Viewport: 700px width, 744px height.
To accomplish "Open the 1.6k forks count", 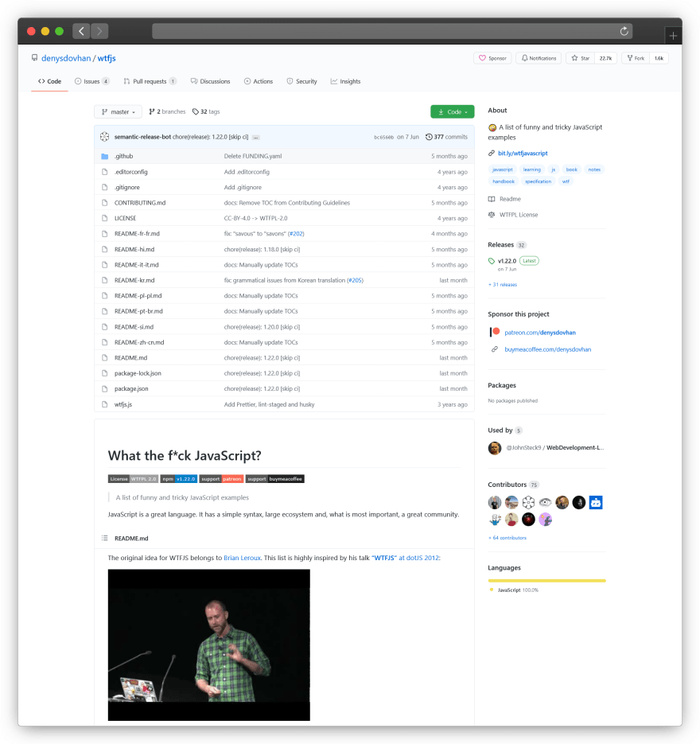I will (659, 58).
